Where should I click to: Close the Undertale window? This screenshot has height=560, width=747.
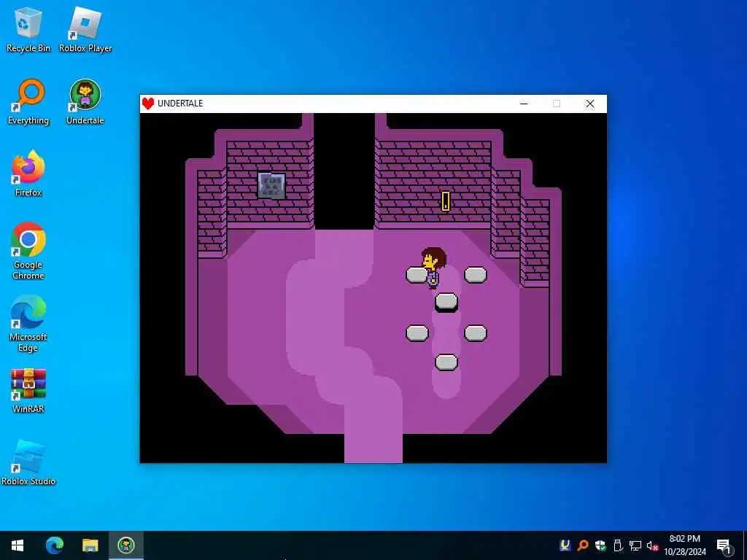(x=589, y=104)
